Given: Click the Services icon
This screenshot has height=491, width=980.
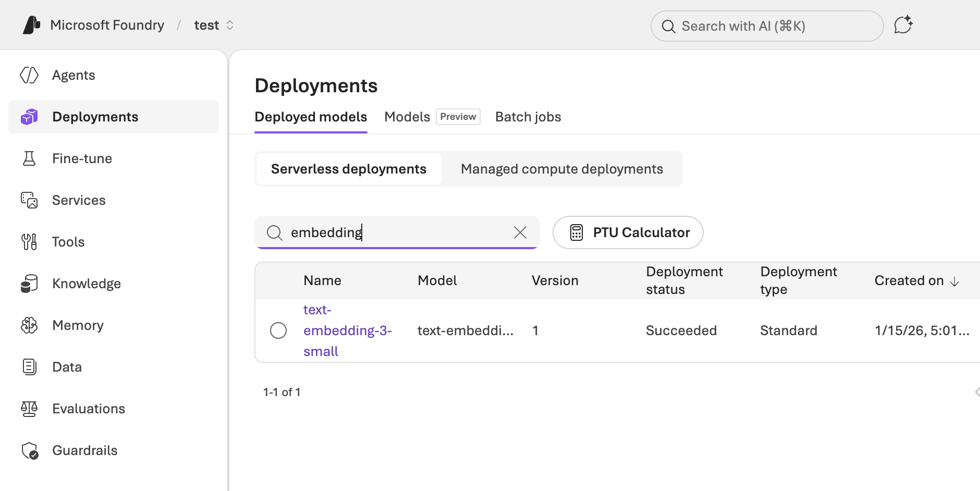Looking at the screenshot, I should tap(29, 200).
